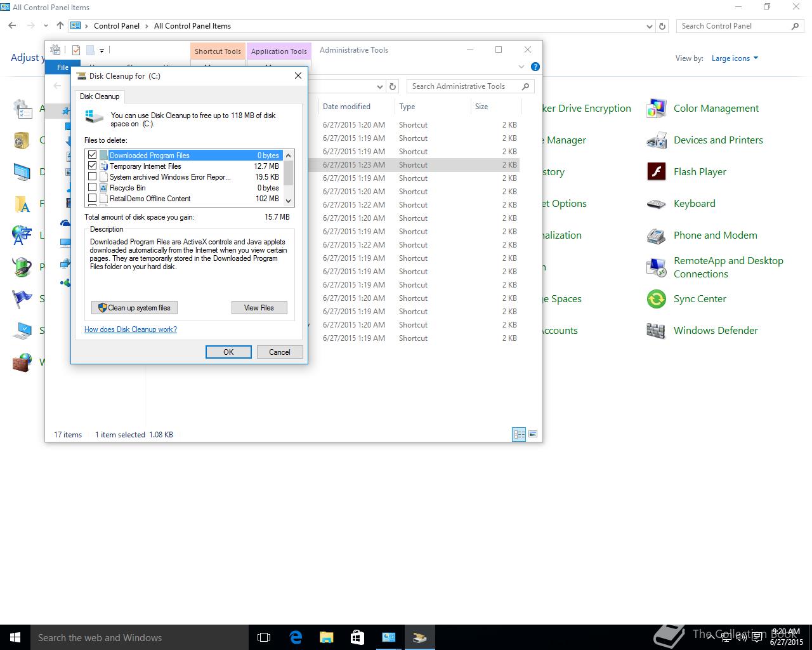Viewport: 812px width, 650px height.
Task: Expand the ribbon in Administrative Tools
Action: coord(521,67)
